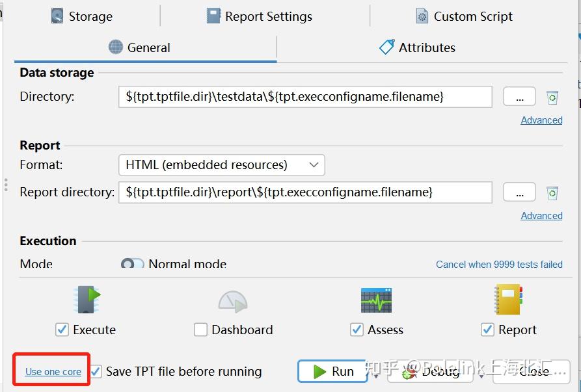Click the Report directory input field
Screen dimensions: 581x392
[305, 192]
